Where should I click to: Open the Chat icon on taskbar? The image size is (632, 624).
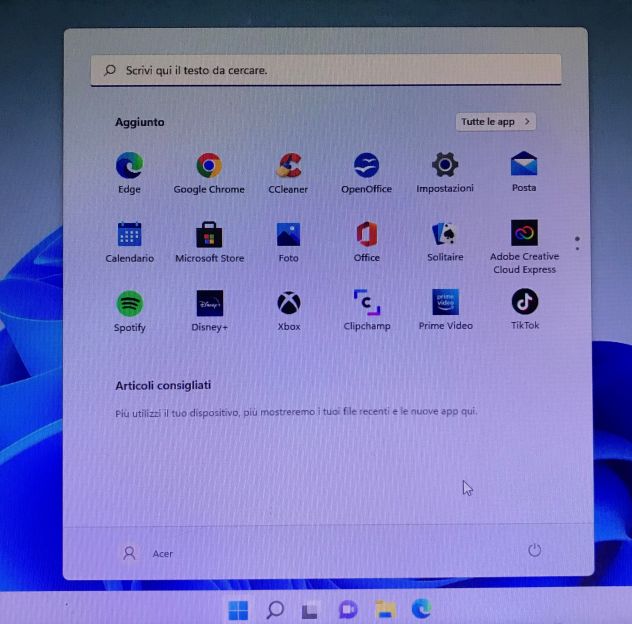point(348,609)
